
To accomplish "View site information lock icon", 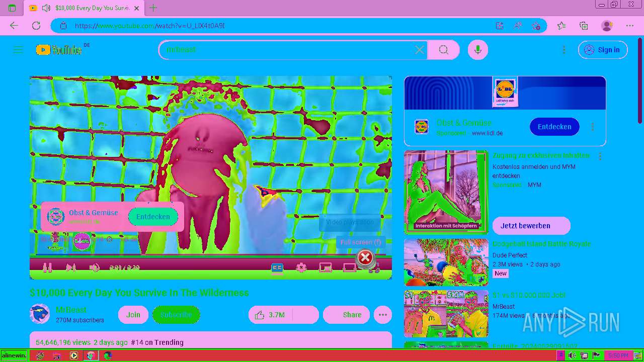I will point(63,26).
